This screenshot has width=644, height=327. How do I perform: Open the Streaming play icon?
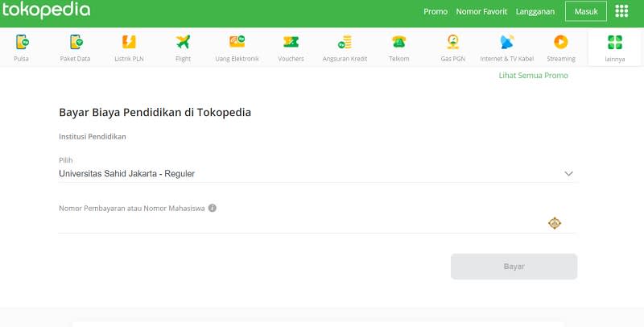[560, 43]
